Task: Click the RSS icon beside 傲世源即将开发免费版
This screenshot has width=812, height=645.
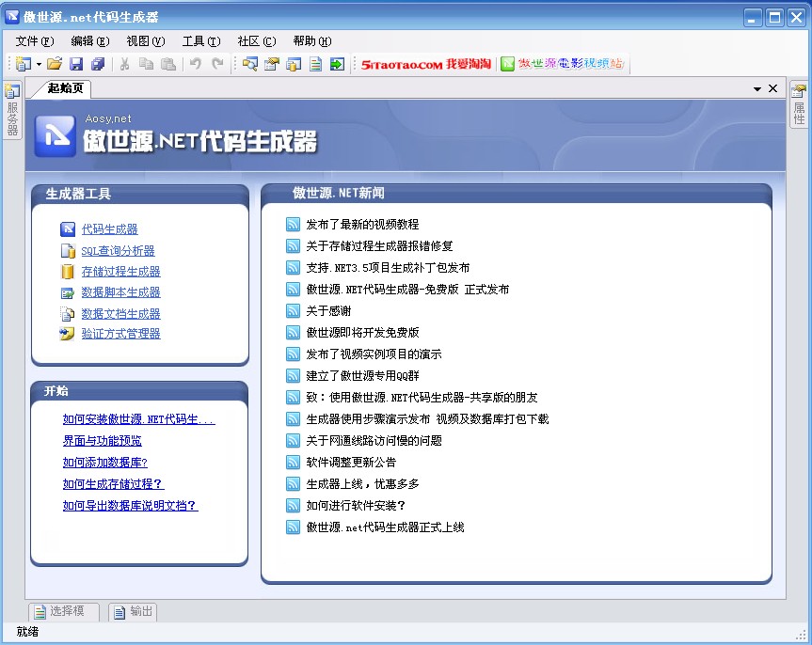Action: pos(294,333)
